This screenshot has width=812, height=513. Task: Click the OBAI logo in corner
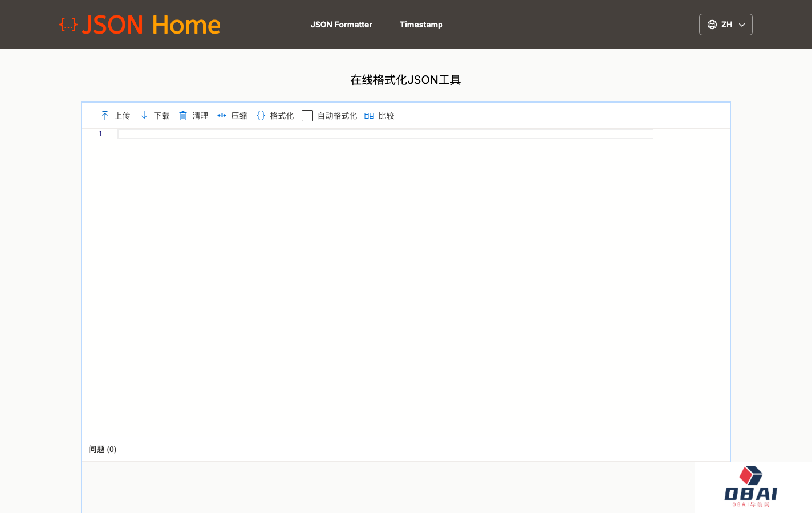click(751, 487)
